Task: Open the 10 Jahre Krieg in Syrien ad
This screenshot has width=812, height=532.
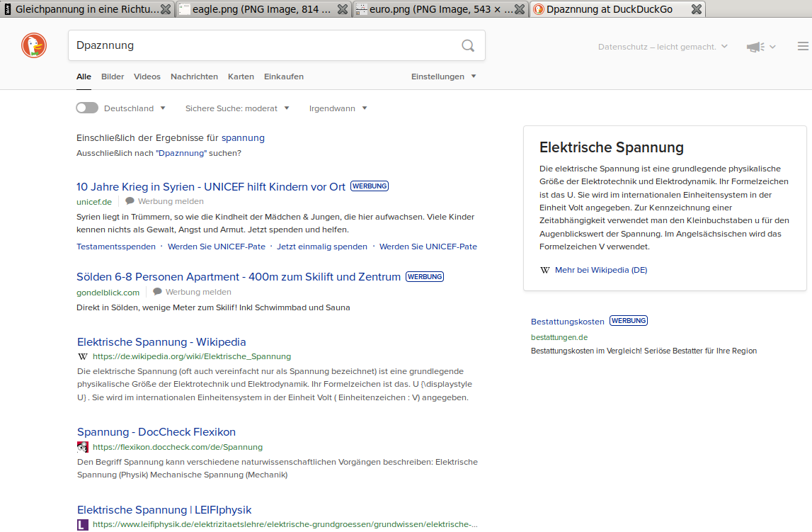Action: (x=211, y=187)
